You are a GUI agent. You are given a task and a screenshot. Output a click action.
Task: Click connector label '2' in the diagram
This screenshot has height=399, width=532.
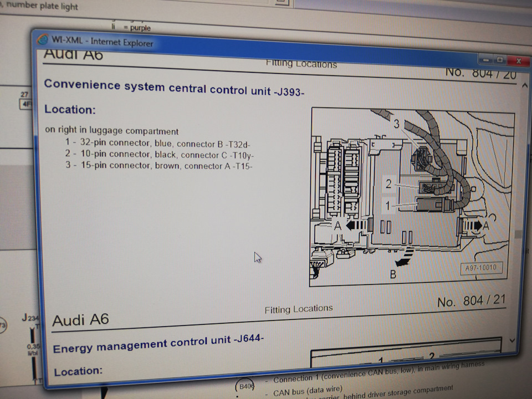click(388, 184)
